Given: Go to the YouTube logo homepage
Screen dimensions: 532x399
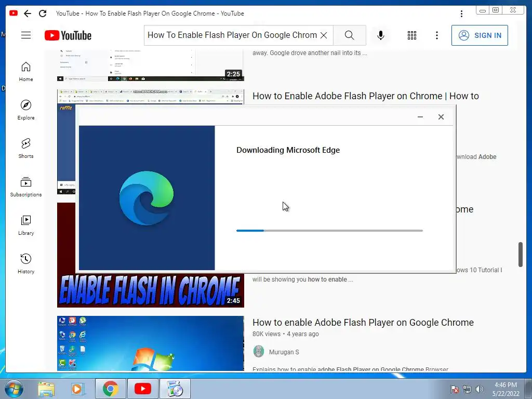Looking at the screenshot, I should pyautogui.click(x=68, y=35).
